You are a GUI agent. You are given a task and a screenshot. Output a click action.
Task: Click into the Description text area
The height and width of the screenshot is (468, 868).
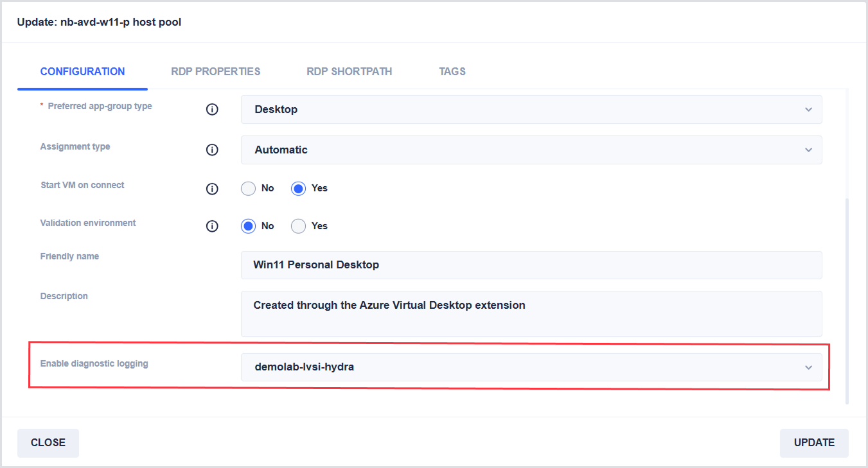tap(531, 314)
